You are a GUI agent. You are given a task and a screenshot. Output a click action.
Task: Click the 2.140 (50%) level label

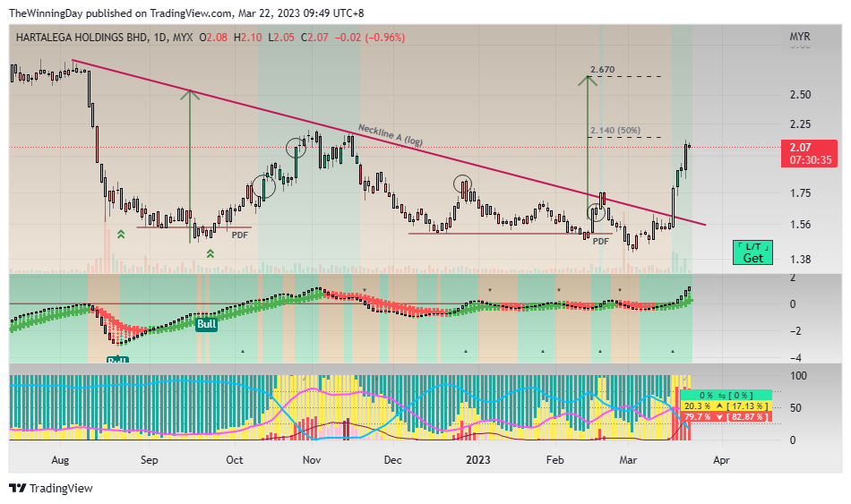pos(615,130)
